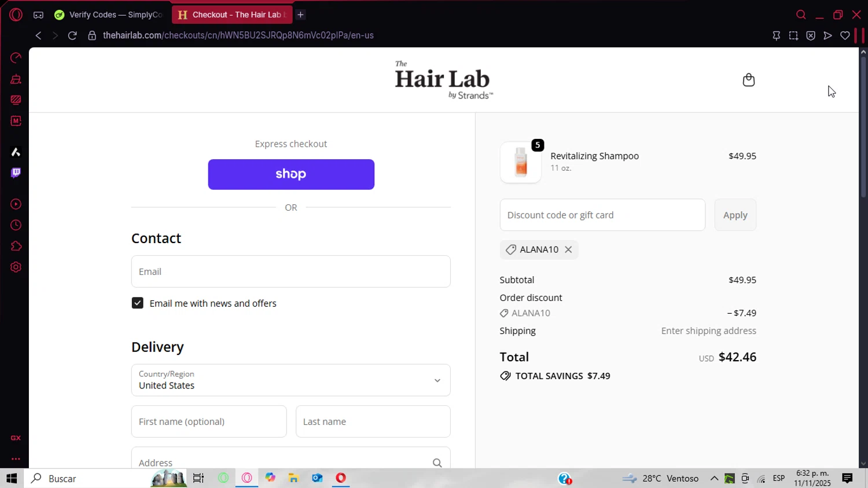Open the notification center icon
Image resolution: width=868 pixels, height=488 pixels.
[847, 478]
